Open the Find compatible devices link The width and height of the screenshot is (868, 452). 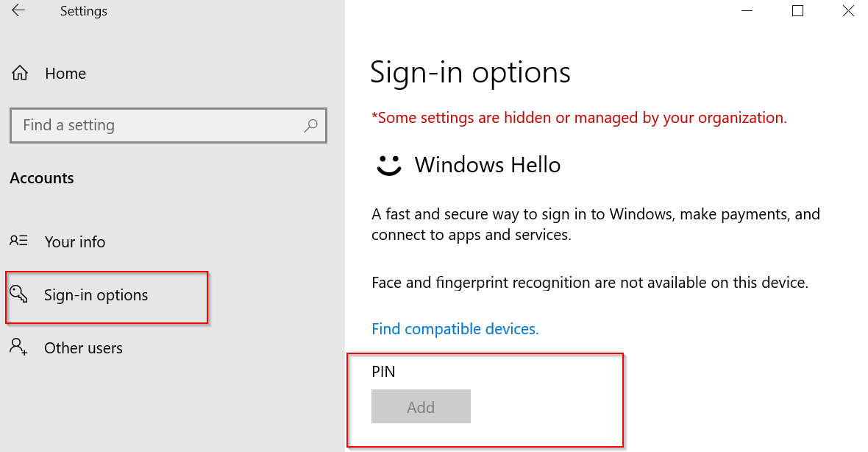click(455, 328)
